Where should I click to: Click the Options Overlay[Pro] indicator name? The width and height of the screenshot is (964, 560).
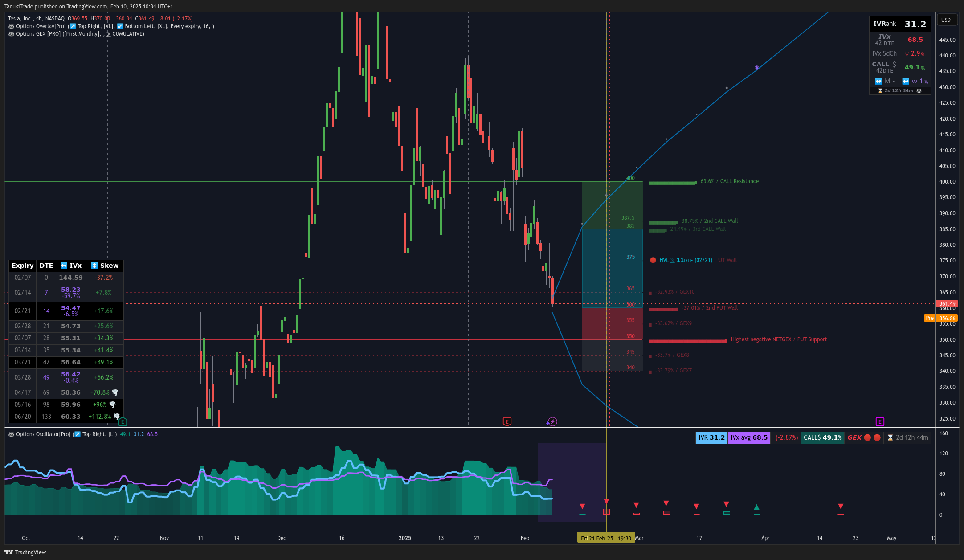pyautogui.click(x=41, y=26)
